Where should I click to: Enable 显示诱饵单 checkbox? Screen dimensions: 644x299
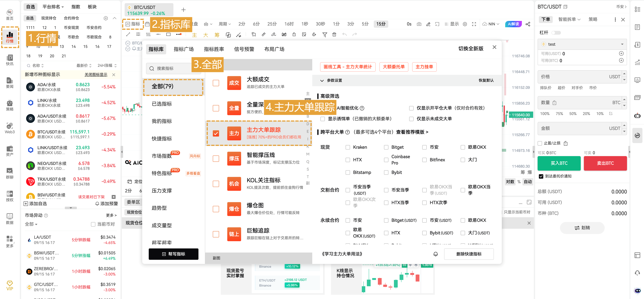pyautogui.click(x=323, y=119)
